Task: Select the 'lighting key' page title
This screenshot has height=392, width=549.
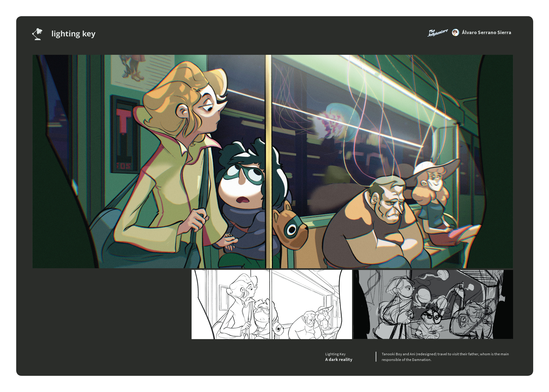Action: click(73, 33)
